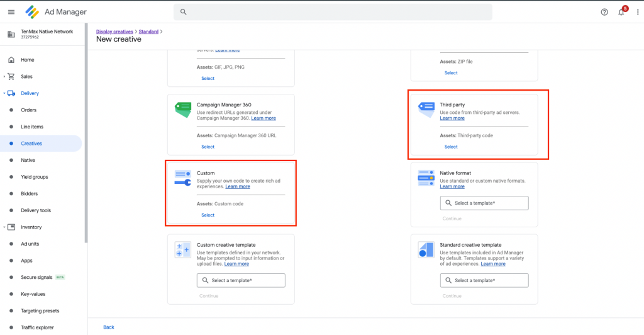Open Native format template selector
Viewport: 644px width, 335px height.
[484, 203]
